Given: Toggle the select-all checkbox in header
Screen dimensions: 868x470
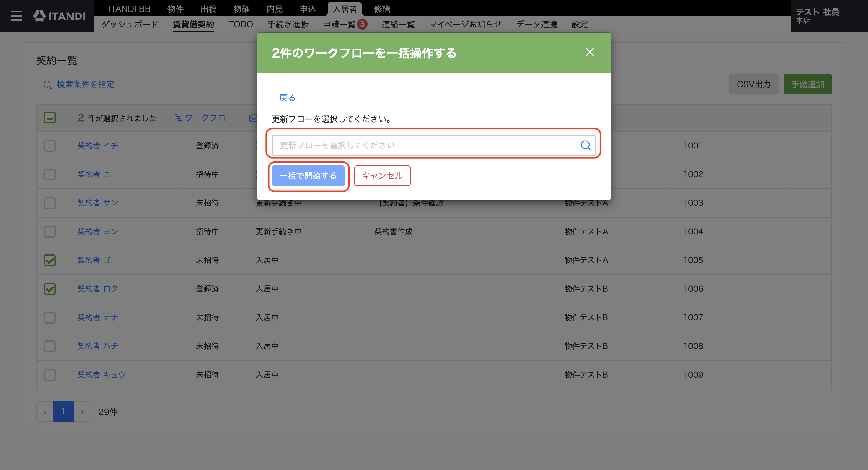Looking at the screenshot, I should pyautogui.click(x=50, y=117).
